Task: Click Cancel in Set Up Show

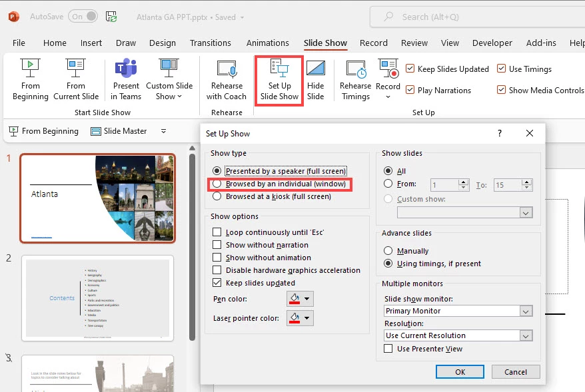Action: click(516, 372)
